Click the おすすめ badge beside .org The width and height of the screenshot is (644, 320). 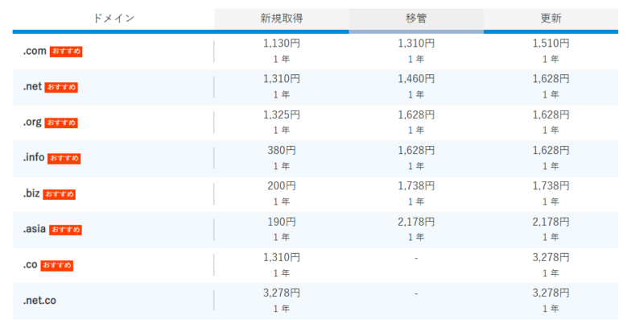pos(61,123)
